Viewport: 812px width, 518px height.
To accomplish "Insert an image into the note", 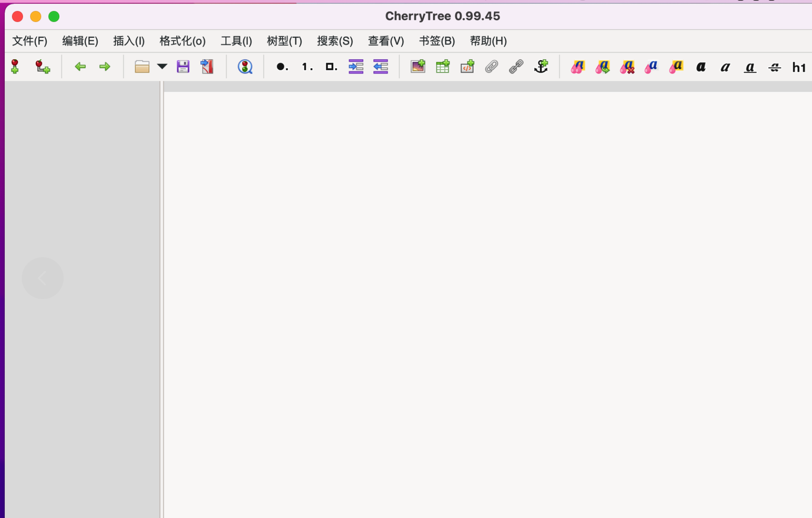I will (x=418, y=67).
